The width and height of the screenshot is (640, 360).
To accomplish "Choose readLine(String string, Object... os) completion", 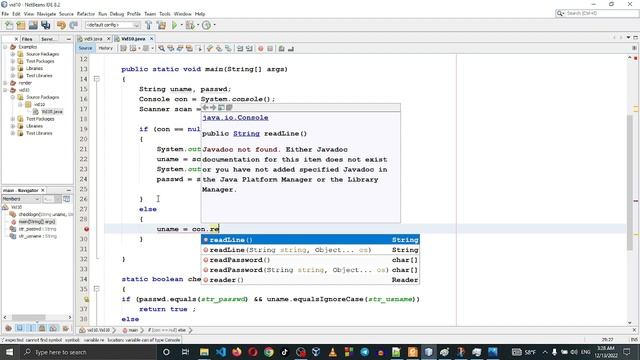I will coord(310,250).
